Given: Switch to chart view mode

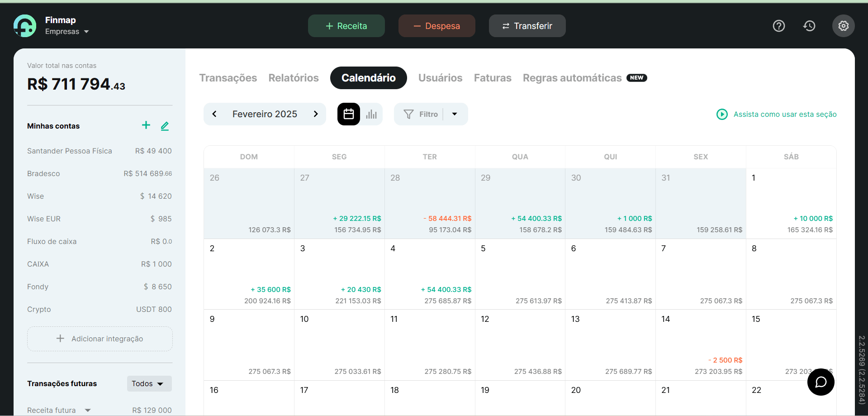Looking at the screenshot, I should (x=371, y=114).
